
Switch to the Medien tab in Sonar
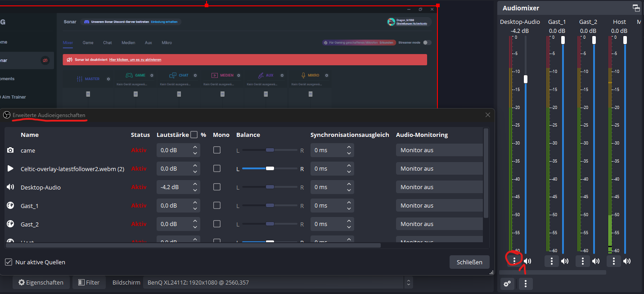128,43
